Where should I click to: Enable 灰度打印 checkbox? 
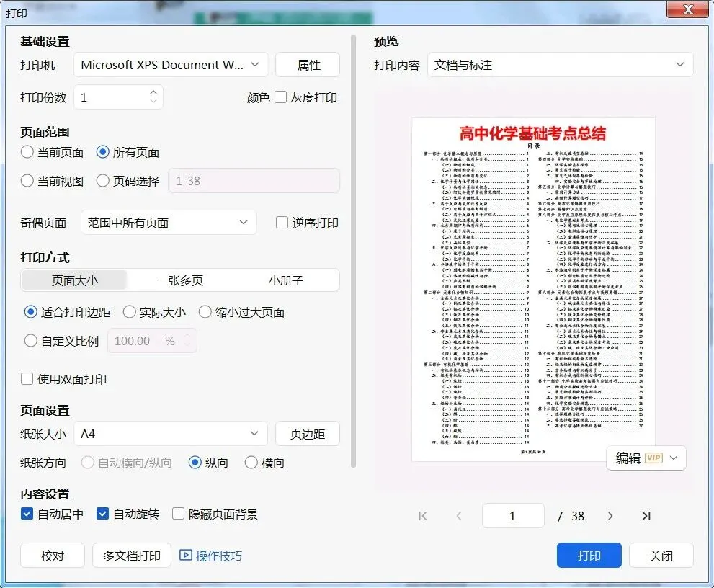pos(280,97)
